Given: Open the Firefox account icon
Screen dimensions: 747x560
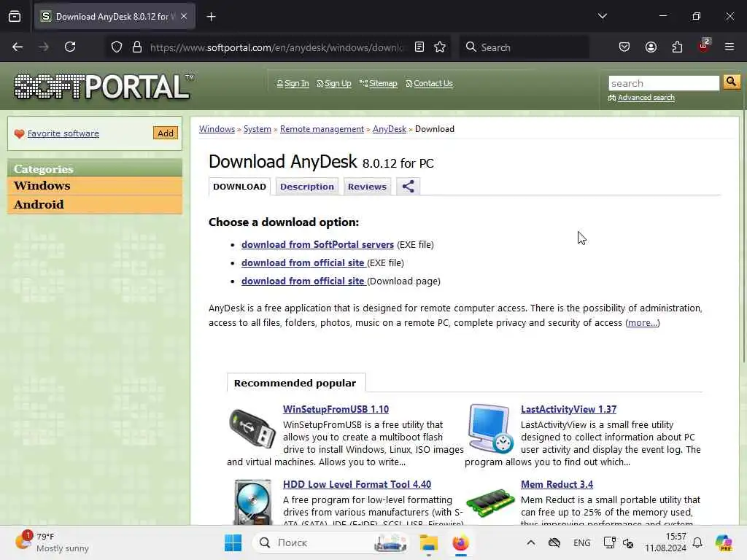Looking at the screenshot, I should click(x=651, y=47).
